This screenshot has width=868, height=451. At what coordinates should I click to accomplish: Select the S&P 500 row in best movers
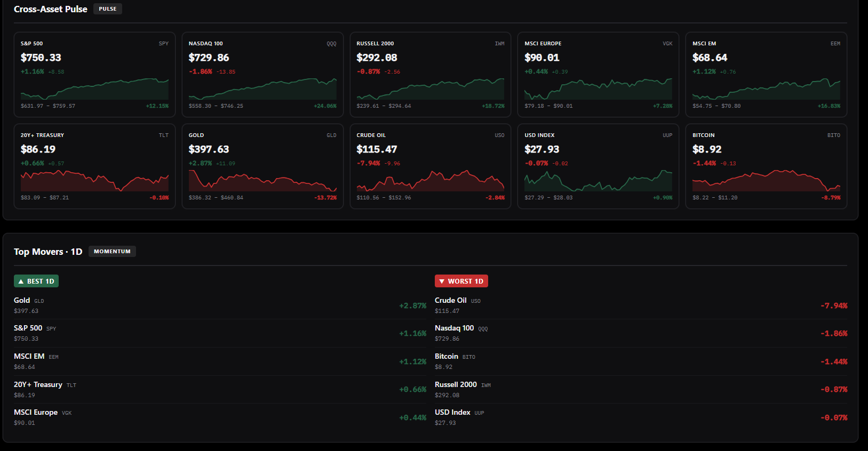[220, 333]
